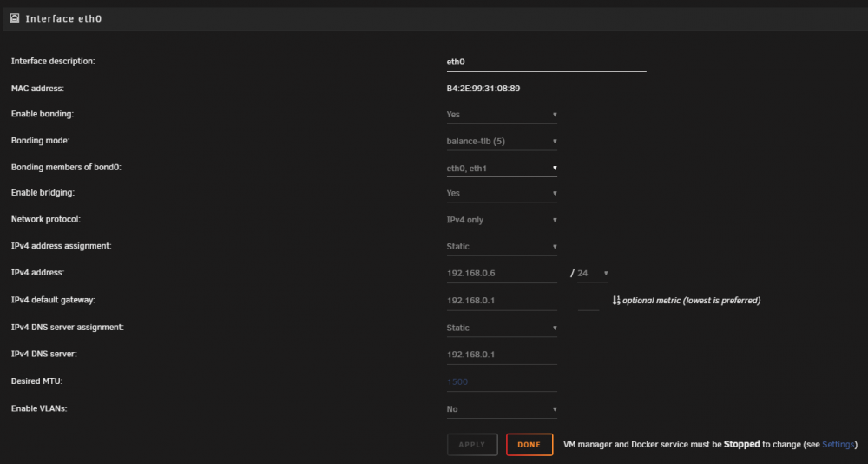
Task: Click the 'Enable bridging:' label
Action: pos(43,193)
